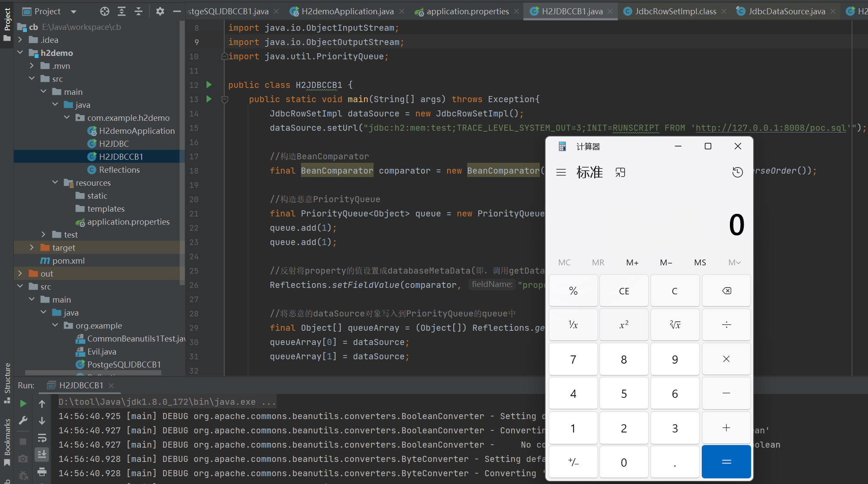Open Project panel settings gear
Screen dimensions: 868x484
[160, 11]
